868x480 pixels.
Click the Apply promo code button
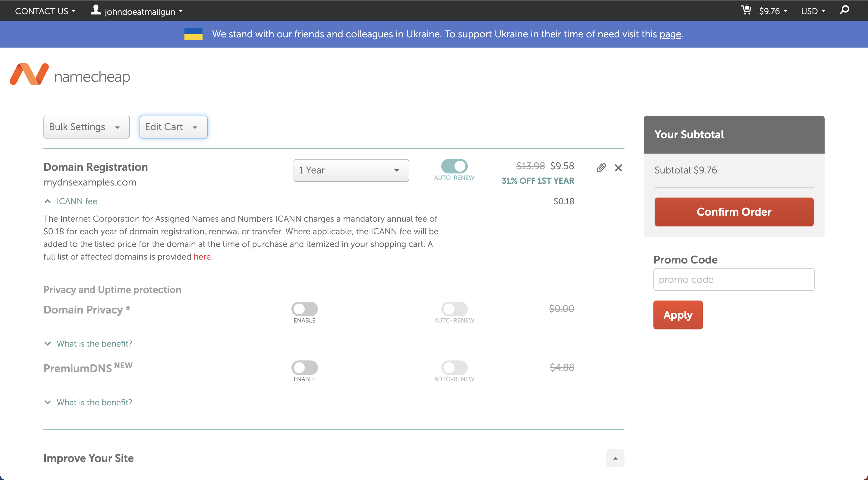point(678,315)
